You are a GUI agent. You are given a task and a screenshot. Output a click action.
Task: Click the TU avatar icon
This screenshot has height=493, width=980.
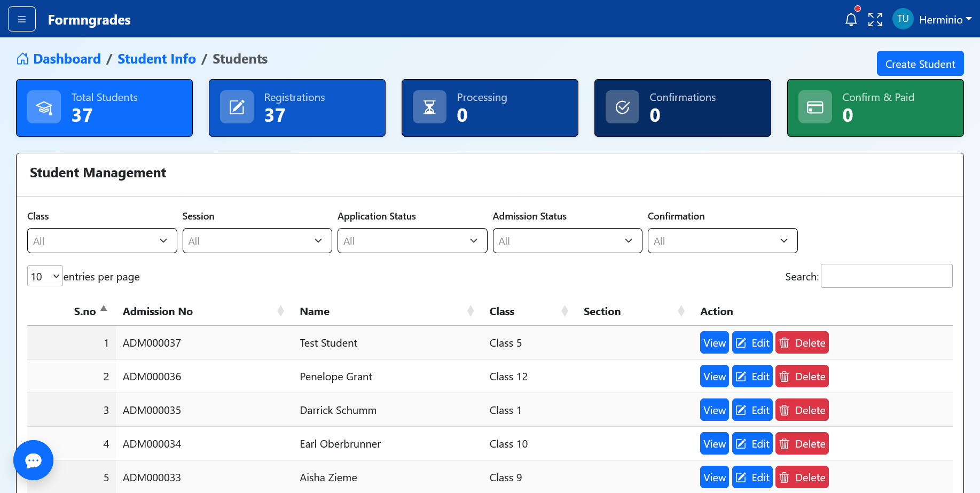point(903,19)
